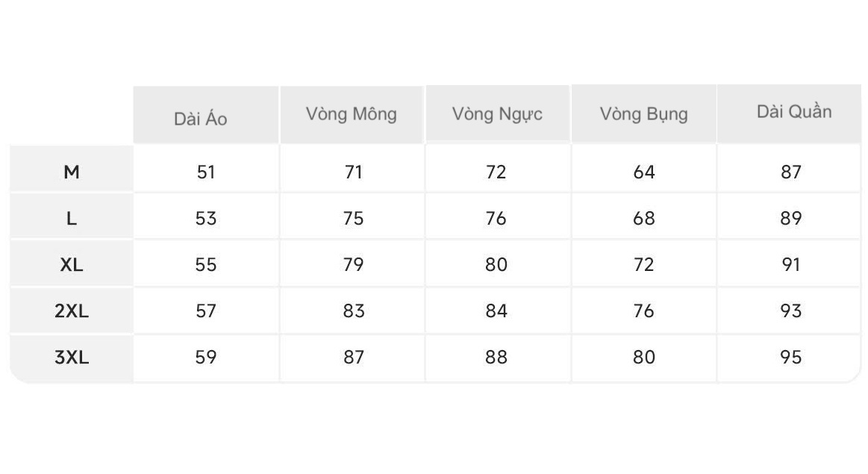Click the Dài Quần column header

pos(793,112)
